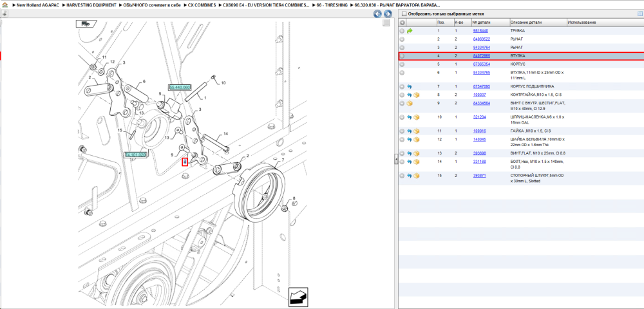Open part number link 87365354
Screen dimensions: 644x309
click(x=481, y=64)
